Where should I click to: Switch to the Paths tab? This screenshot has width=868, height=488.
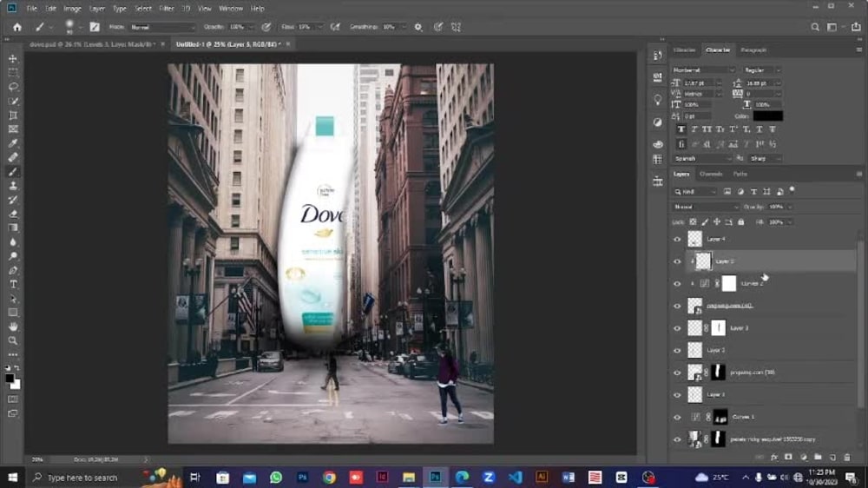[740, 174]
